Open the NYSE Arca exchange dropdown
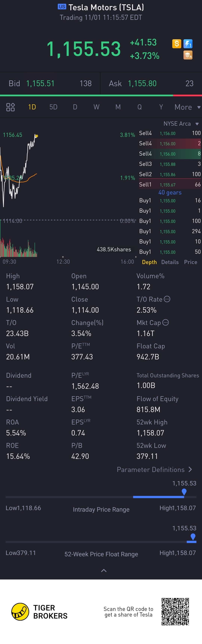 pos(181,124)
